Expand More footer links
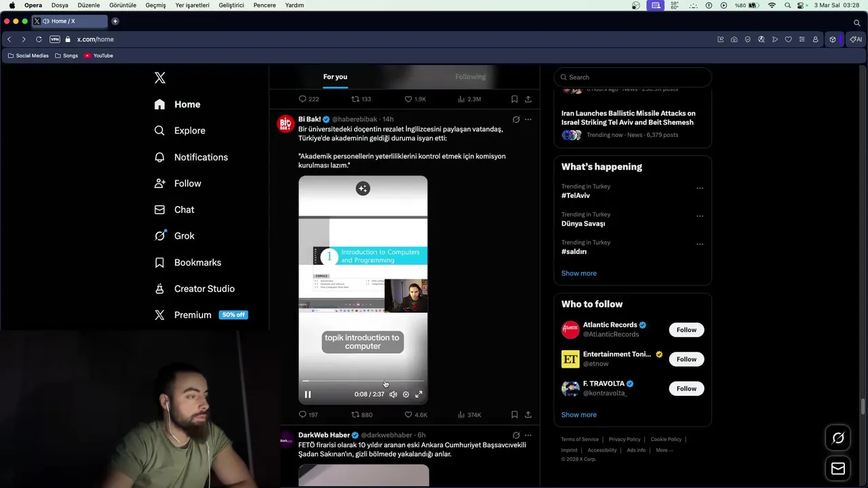 [665, 450]
